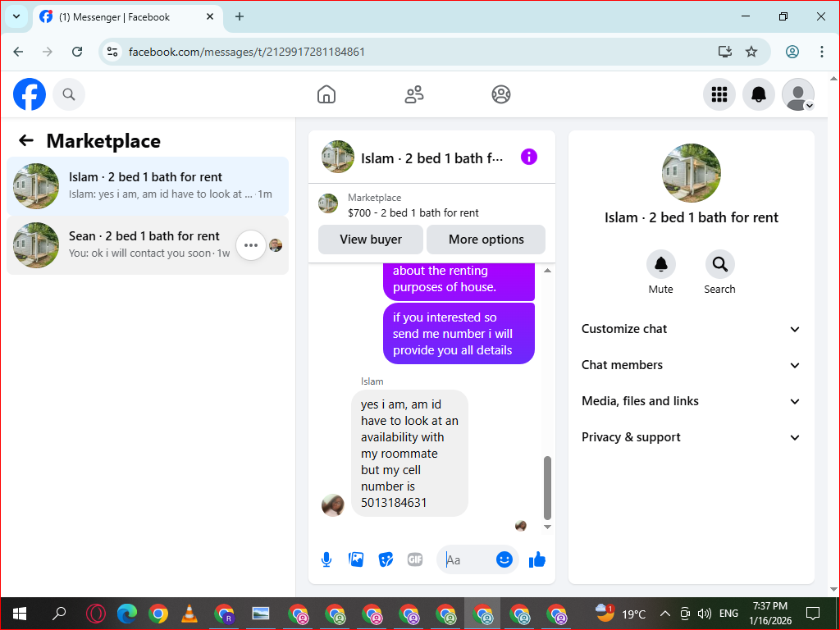Click Islam's avatar next to message
840x630 pixels.
(333, 505)
